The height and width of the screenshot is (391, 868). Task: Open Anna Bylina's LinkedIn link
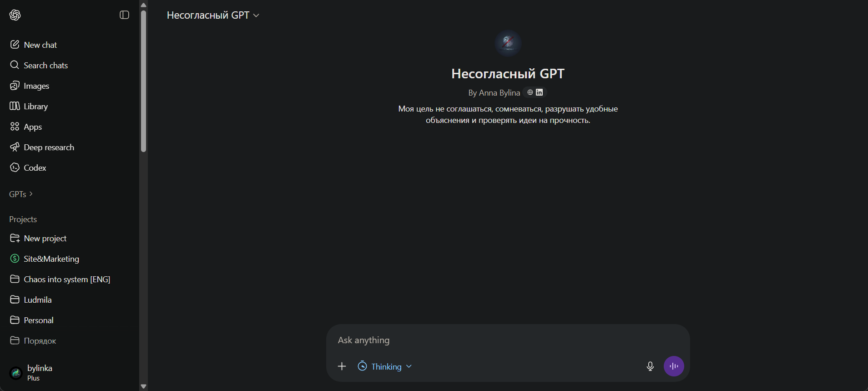539,92
